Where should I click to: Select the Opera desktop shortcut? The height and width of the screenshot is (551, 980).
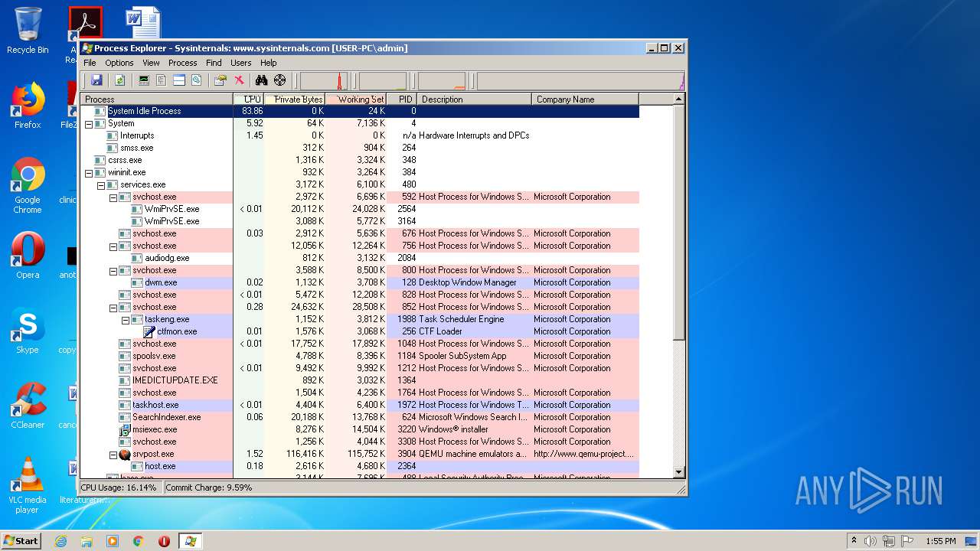[28, 256]
